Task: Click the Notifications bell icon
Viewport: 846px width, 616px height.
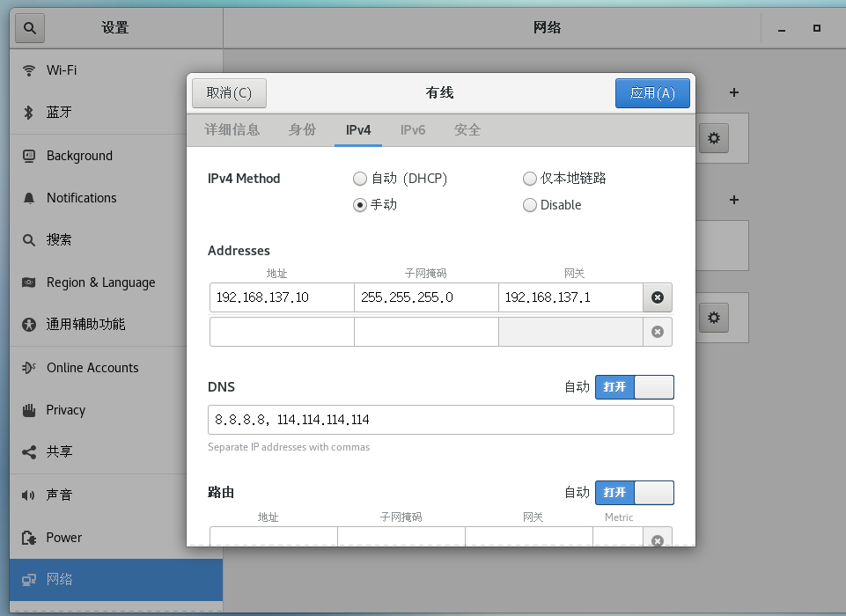Action: pyautogui.click(x=28, y=198)
